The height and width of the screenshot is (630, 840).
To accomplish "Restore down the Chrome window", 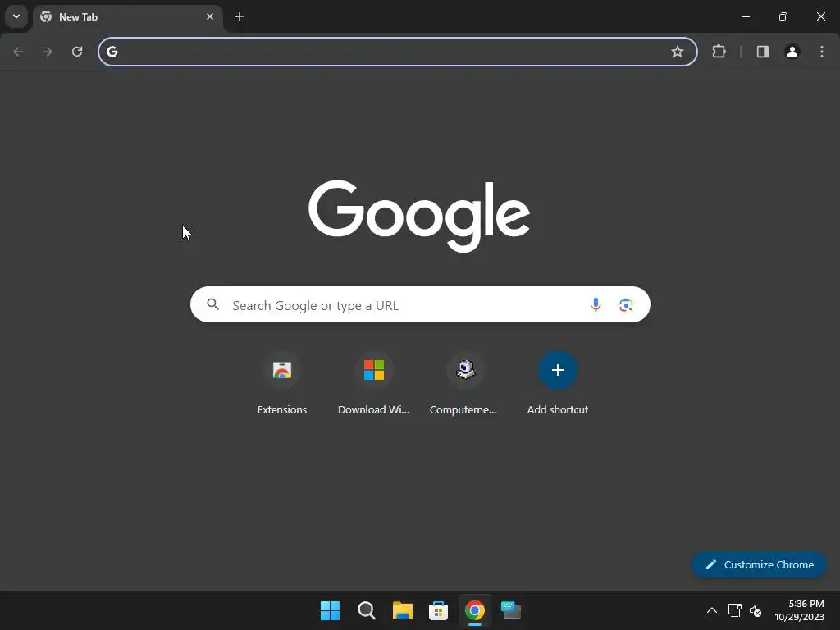I will pyautogui.click(x=783, y=16).
